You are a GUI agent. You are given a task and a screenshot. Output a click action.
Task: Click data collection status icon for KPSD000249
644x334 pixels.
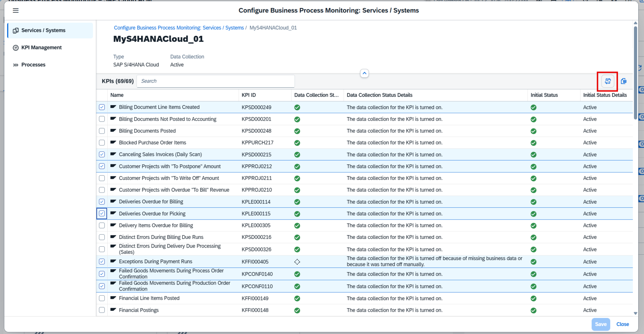click(297, 107)
